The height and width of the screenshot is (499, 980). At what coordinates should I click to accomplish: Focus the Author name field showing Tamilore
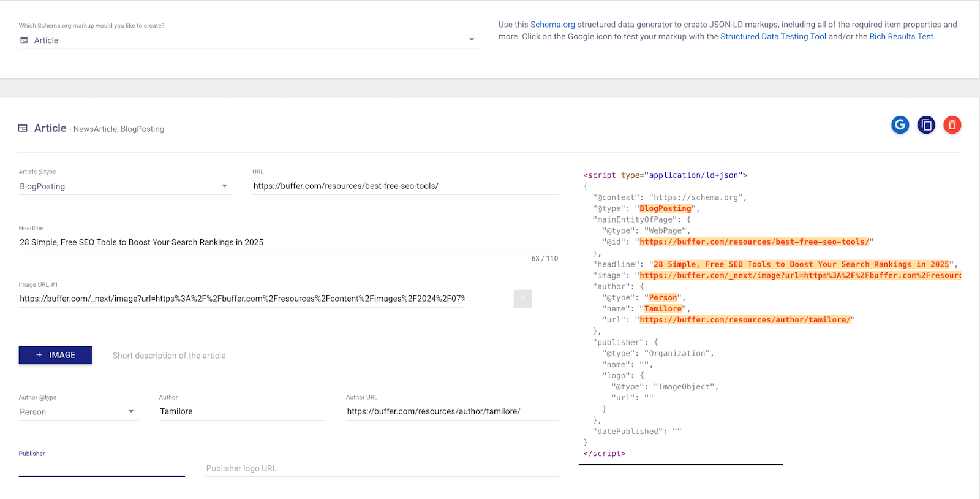click(x=242, y=411)
